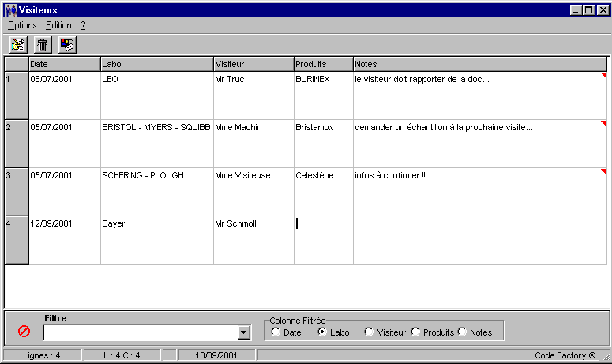The width and height of the screenshot is (612, 364).
Task: Click the 12/09/2001 date cell
Action: pyautogui.click(x=65, y=240)
